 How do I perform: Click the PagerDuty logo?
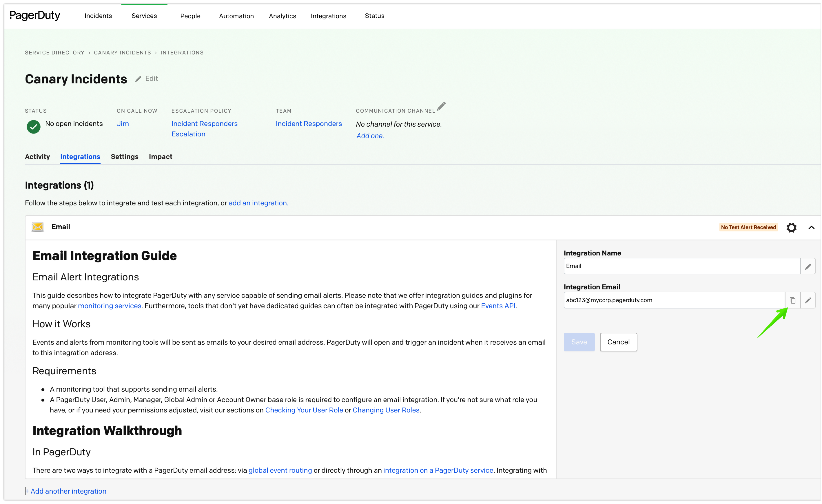coord(35,15)
